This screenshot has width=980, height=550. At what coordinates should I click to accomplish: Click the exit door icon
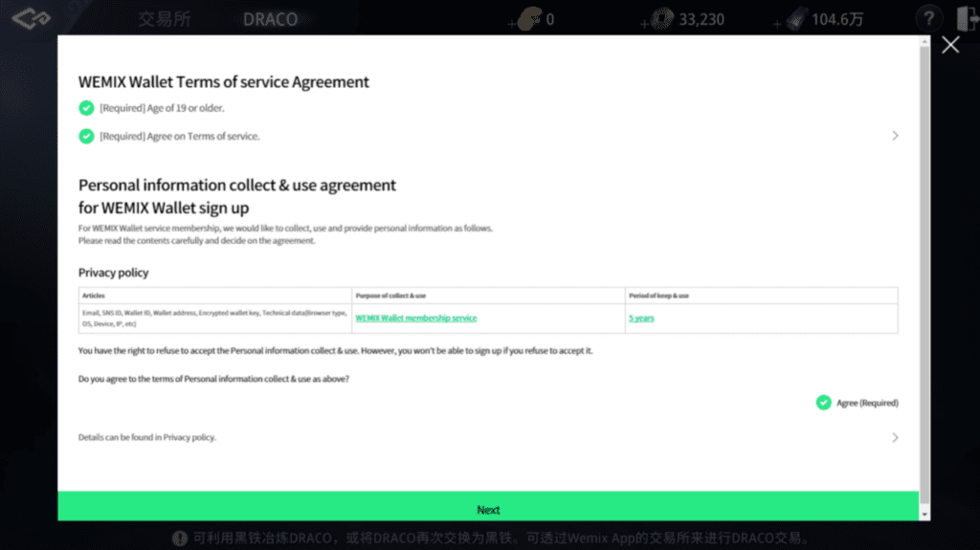pos(965,18)
